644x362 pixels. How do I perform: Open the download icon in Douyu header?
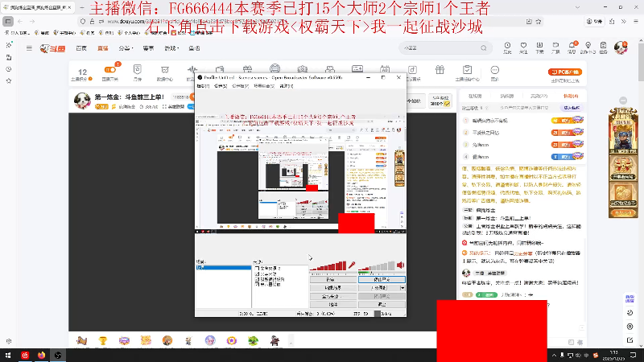pos(539,46)
